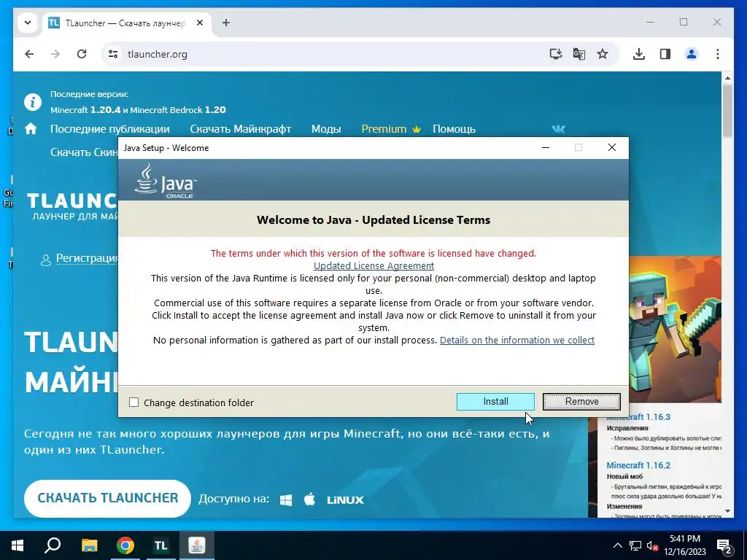Viewport: 747px width, 560px height.
Task: Click the Apple platform icon
Action: click(x=309, y=499)
